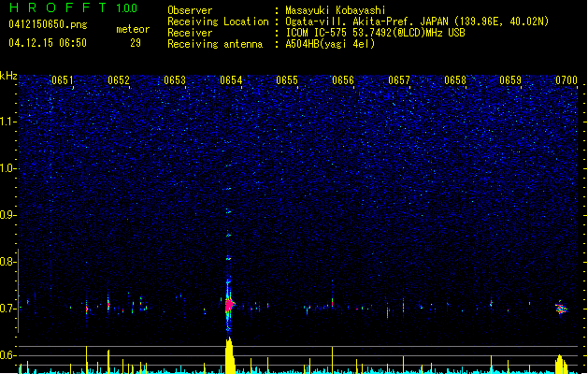Viewport: 588px width, 374px height.
Task: Click the 0.6 kHz axis tick label
Action: [7, 355]
